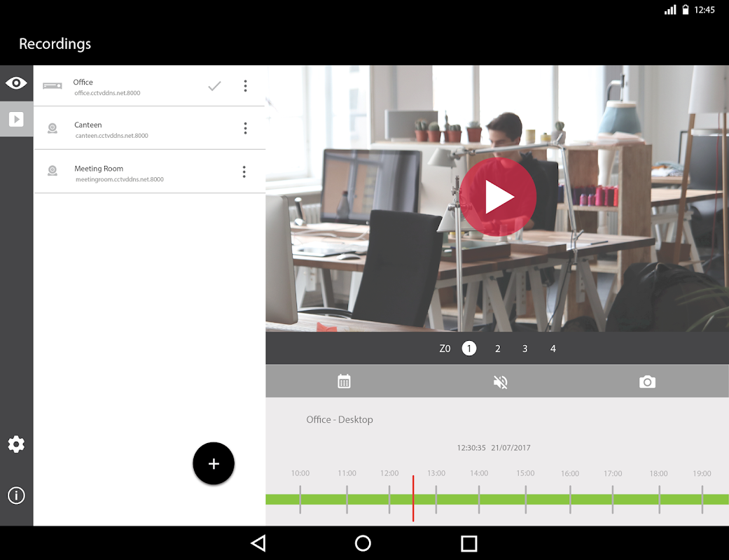729x560 pixels.
Task: Open the calendar date picker
Action: 344,381
